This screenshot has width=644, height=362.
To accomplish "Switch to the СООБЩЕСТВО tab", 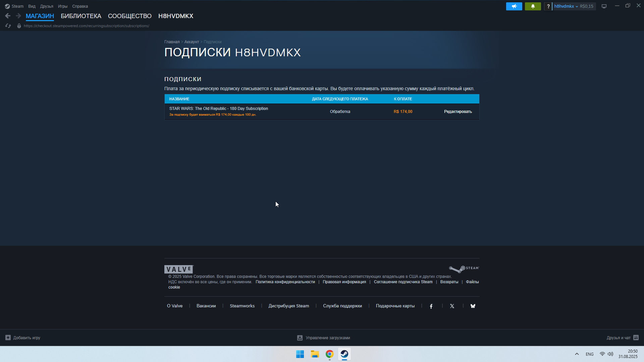I will 130,16.
